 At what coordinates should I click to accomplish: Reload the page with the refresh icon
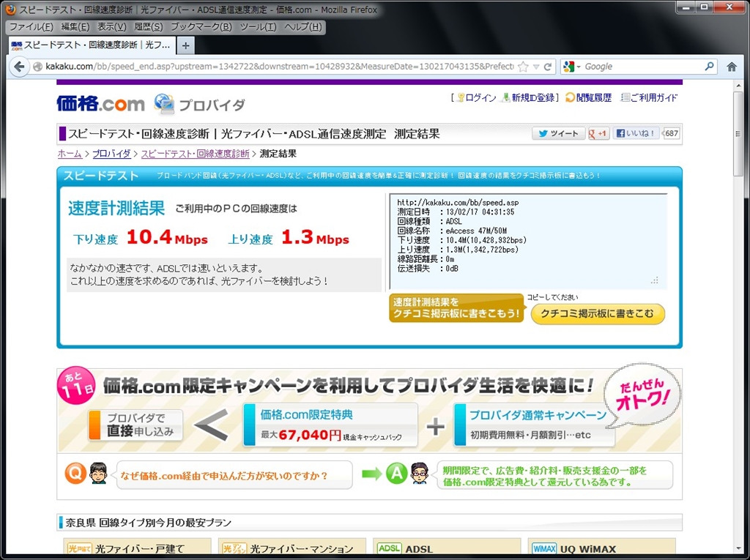click(548, 67)
